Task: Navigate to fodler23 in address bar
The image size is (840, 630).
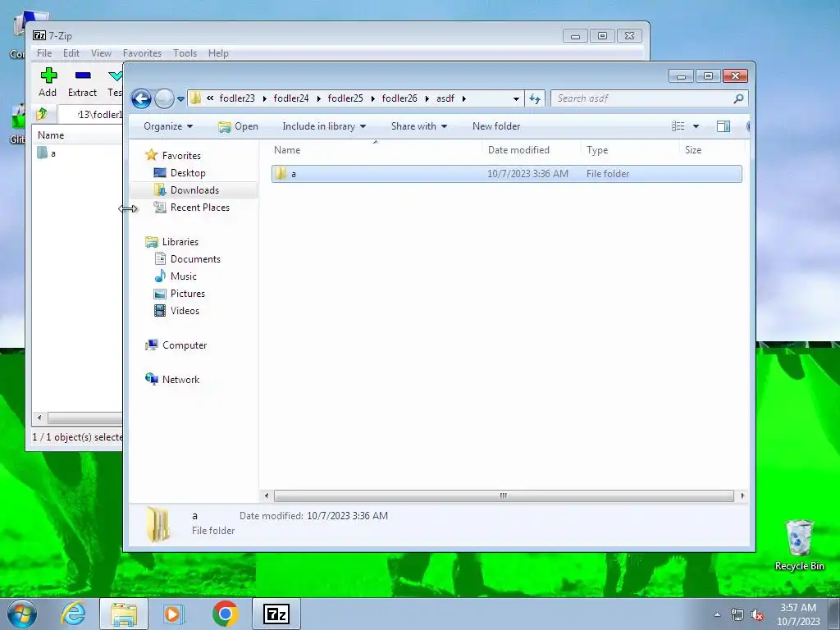Action: click(237, 98)
